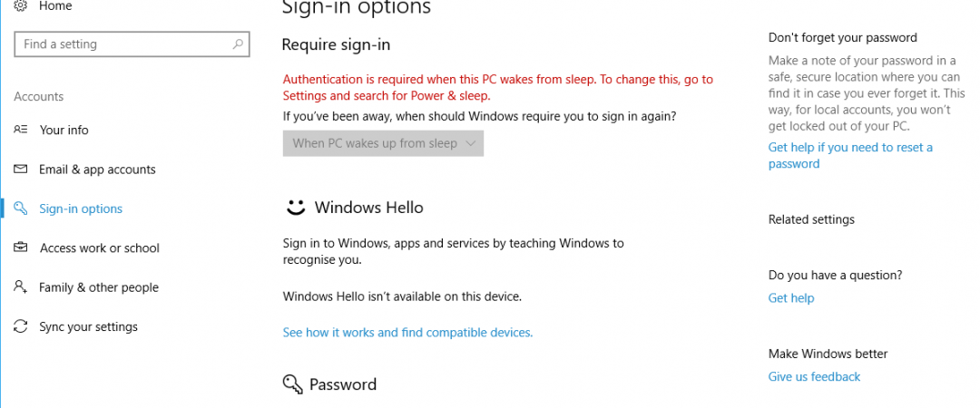This screenshot has width=980, height=408.
Task: Open 'See how it works and find compatible devices' link
Action: (x=407, y=333)
